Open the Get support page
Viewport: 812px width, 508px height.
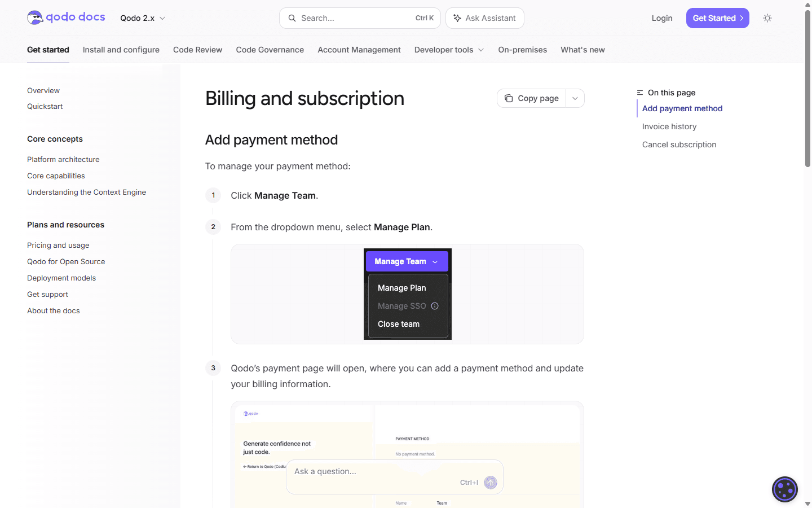(47, 294)
